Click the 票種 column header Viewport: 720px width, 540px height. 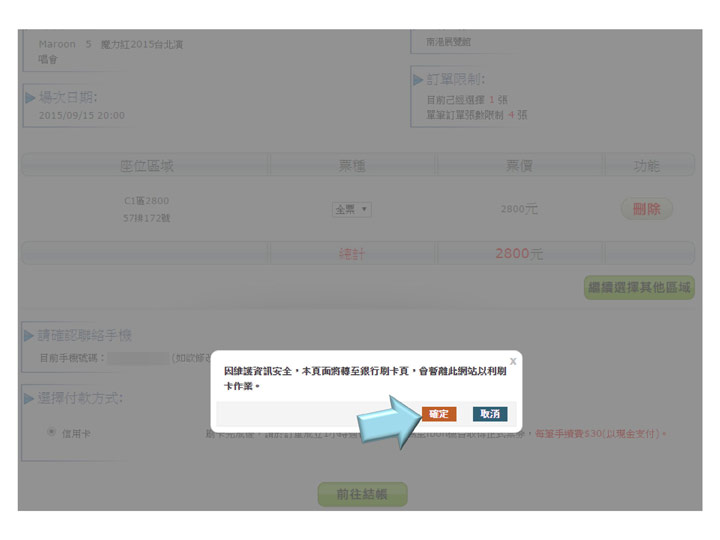click(351, 166)
